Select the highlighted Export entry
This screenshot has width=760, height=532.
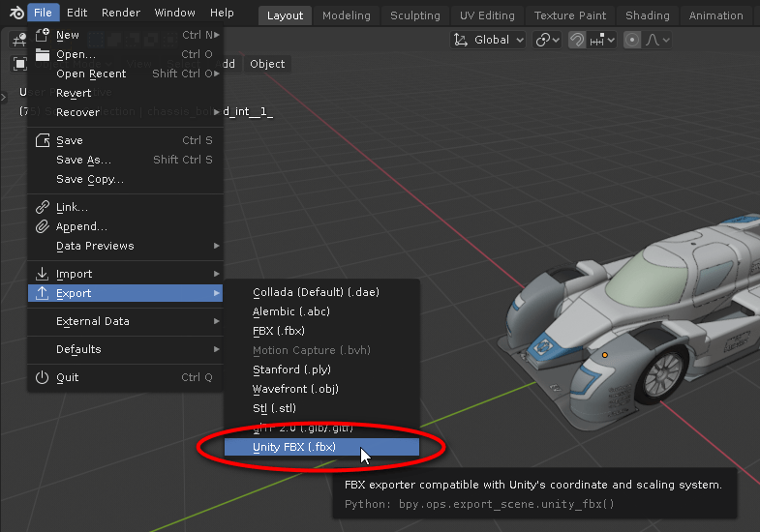(x=126, y=293)
